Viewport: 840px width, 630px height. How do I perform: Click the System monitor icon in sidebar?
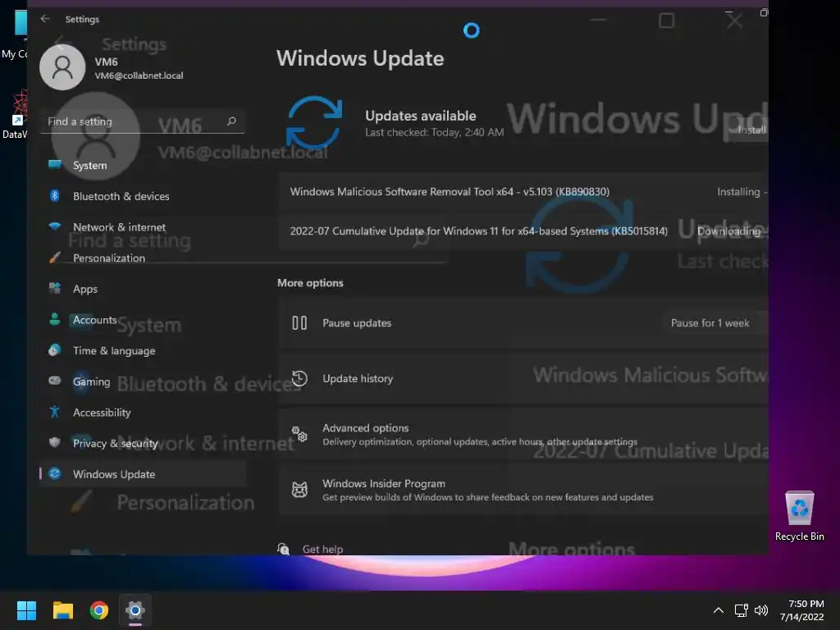55,165
